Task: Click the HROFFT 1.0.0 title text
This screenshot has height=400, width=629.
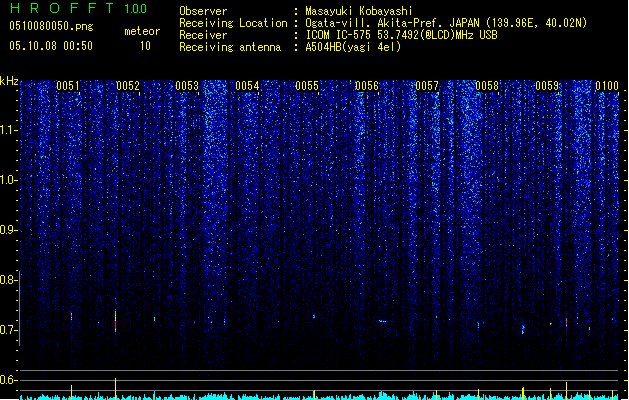Action: coord(79,8)
